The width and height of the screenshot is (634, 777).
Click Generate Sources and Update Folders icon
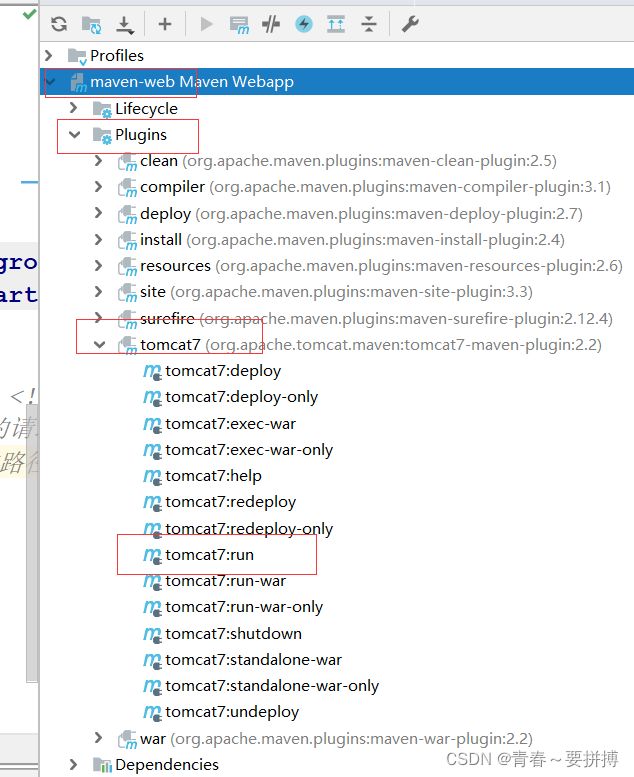(91, 24)
